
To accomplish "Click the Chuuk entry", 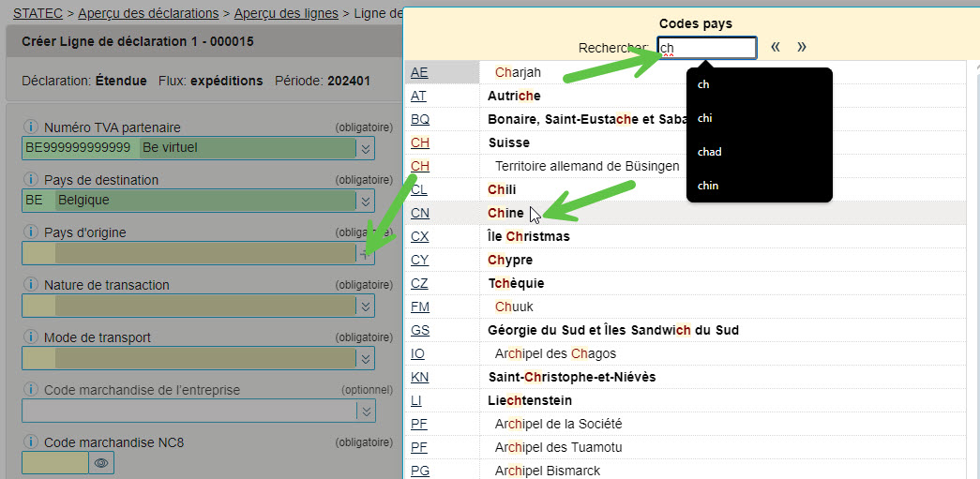I will point(514,307).
